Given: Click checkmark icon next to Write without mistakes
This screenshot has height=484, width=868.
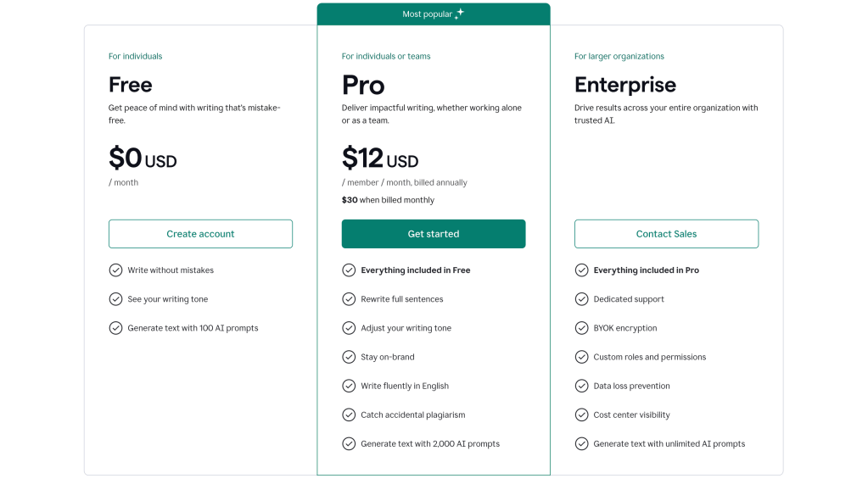Looking at the screenshot, I should point(115,270).
